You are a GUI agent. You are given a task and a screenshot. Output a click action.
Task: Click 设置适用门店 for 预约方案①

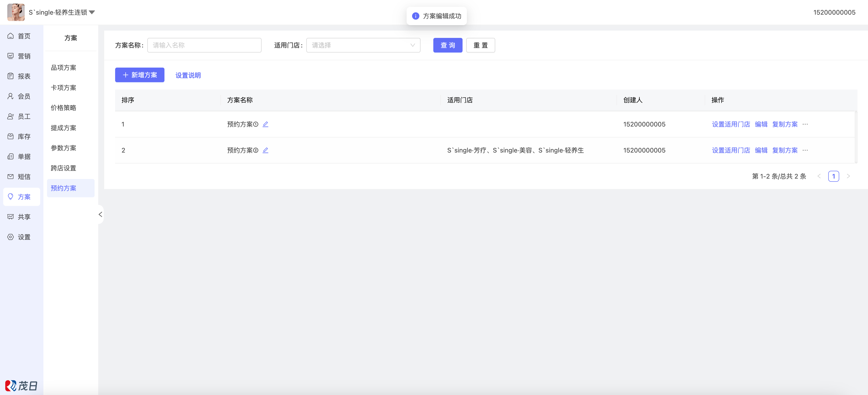tap(730, 124)
